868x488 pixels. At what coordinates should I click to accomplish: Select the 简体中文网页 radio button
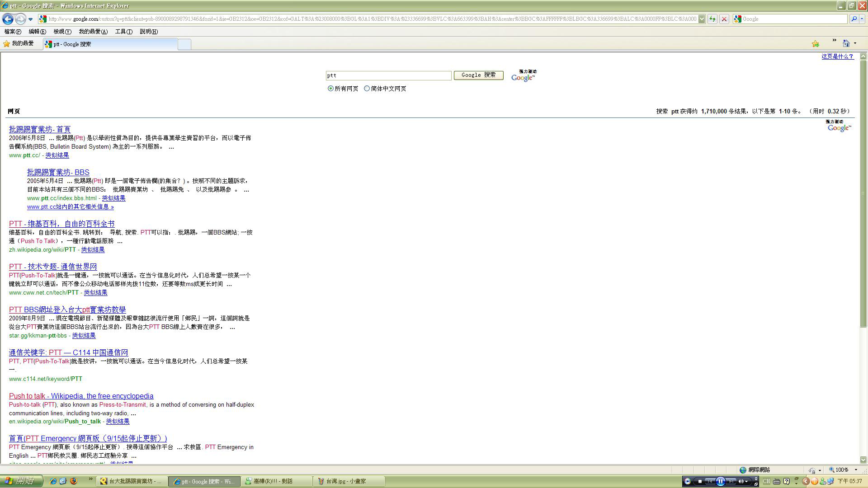point(367,89)
